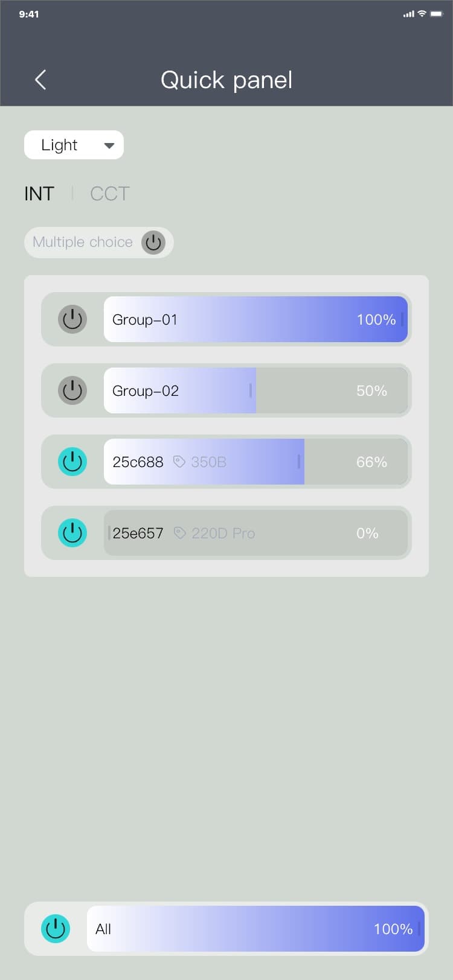Tap the cellular signal icon

coord(408,14)
